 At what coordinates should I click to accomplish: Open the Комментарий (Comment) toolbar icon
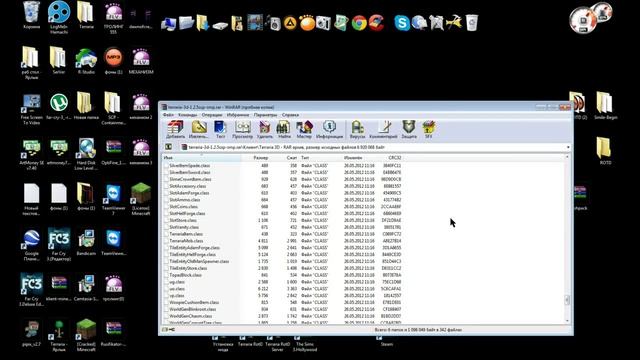pos(383,129)
